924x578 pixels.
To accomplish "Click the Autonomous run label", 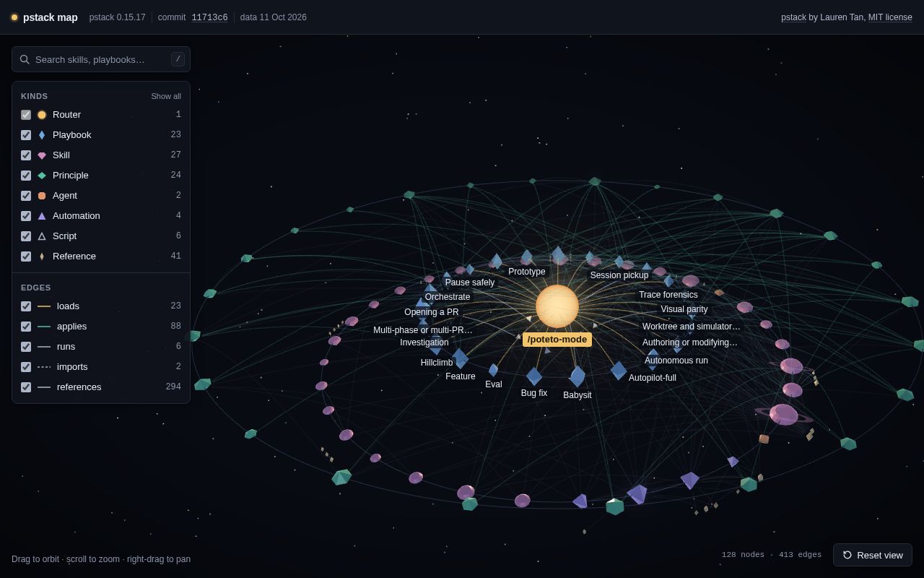I will (676, 361).
